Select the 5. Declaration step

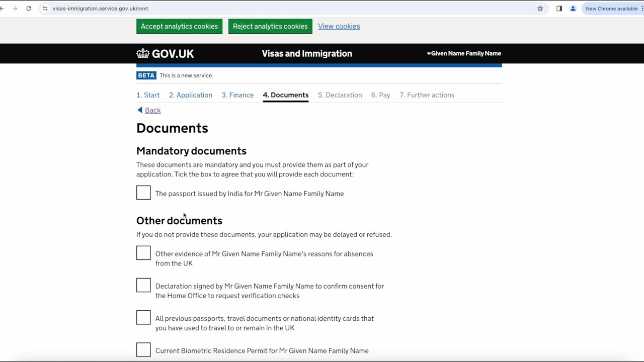click(340, 95)
